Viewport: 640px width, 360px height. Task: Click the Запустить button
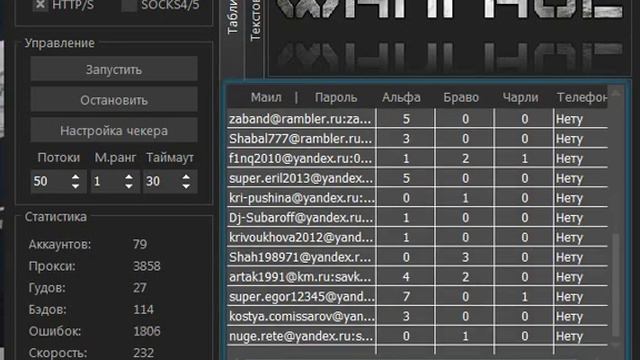114,69
